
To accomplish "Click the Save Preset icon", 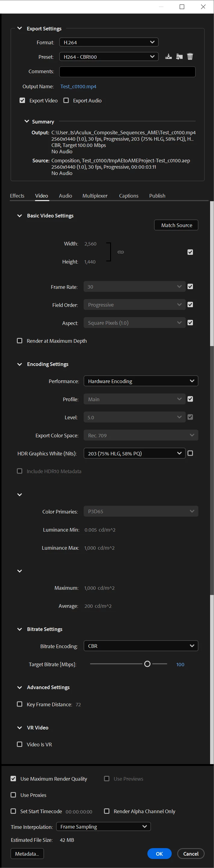I will click(169, 57).
